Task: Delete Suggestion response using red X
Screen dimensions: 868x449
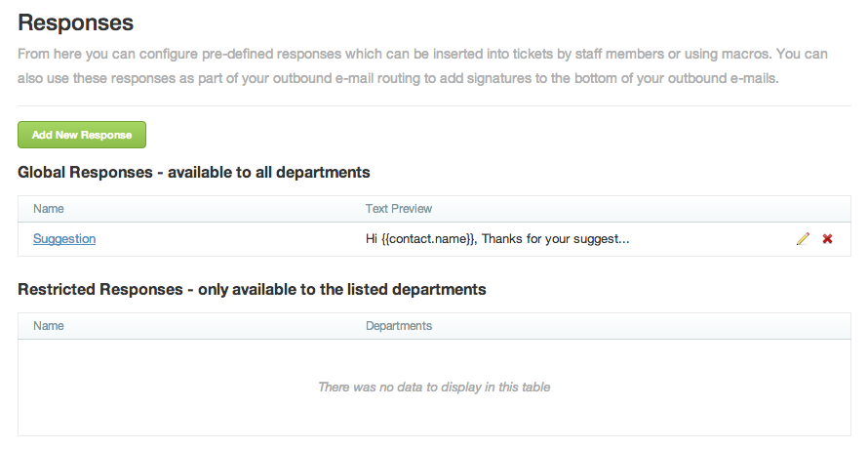Action: pos(827,239)
